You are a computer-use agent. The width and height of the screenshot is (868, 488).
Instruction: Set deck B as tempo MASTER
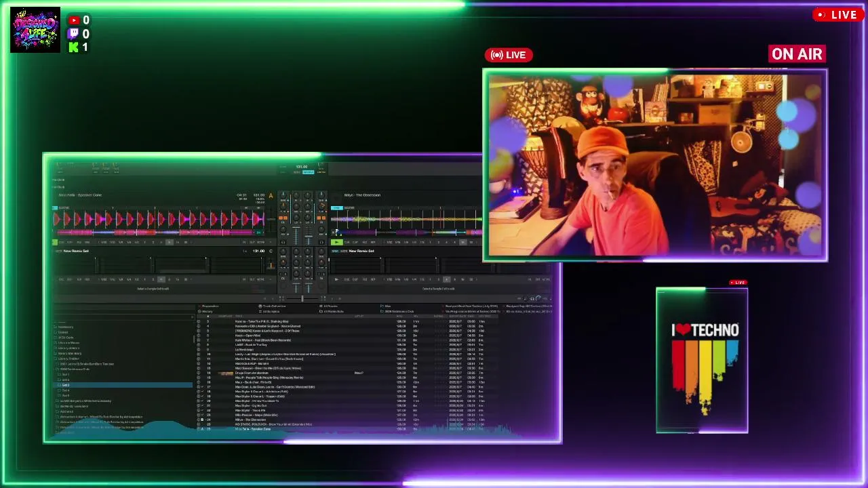349,208
